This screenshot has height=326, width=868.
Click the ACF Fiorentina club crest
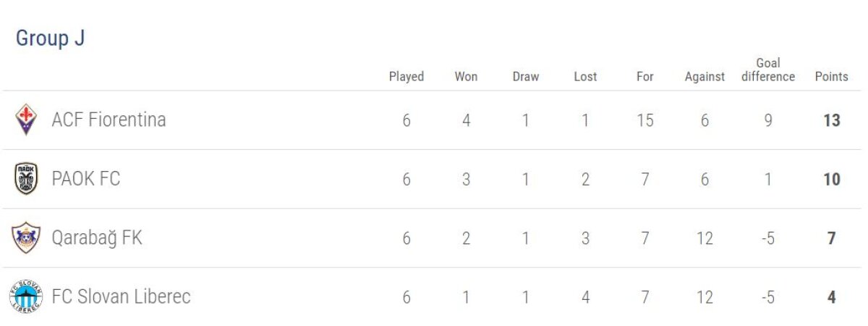27,120
